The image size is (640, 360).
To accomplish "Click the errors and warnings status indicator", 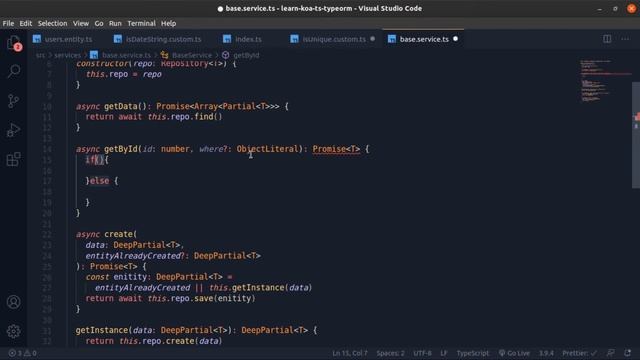I will coord(22,353).
